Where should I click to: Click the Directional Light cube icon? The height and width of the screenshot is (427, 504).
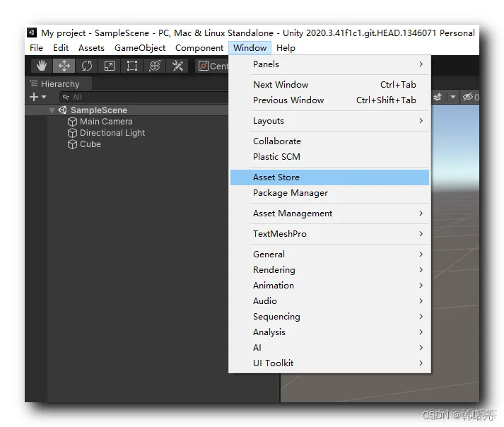coord(72,133)
